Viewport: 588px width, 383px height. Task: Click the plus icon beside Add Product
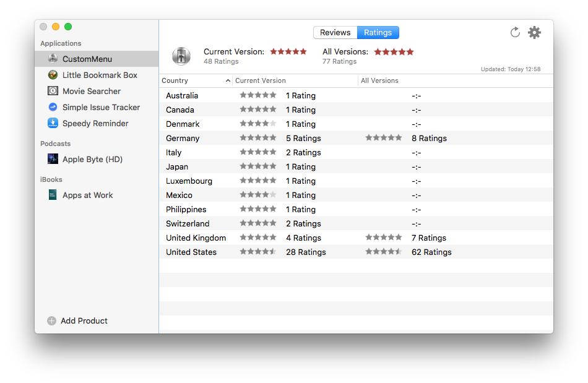[52, 321]
